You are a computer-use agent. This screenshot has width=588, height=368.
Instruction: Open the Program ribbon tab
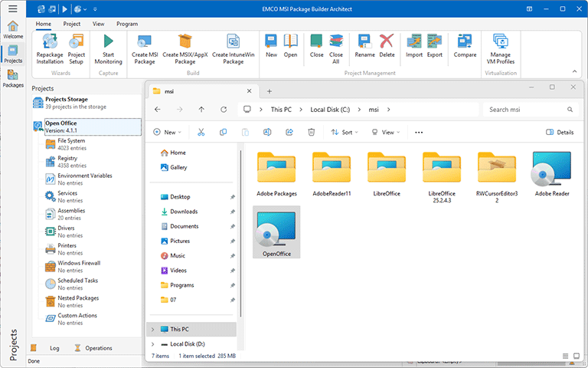point(127,24)
